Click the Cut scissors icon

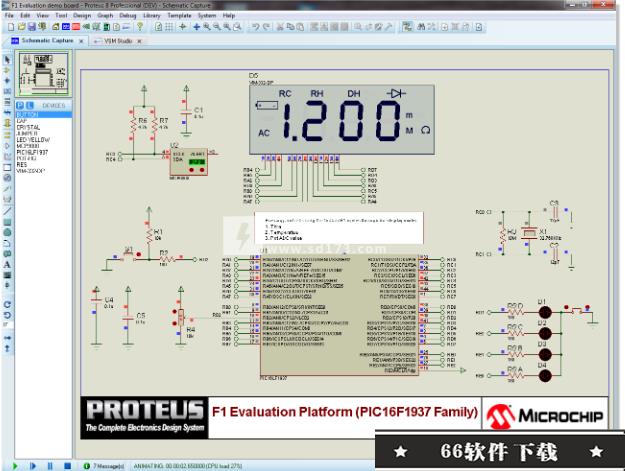point(280,27)
